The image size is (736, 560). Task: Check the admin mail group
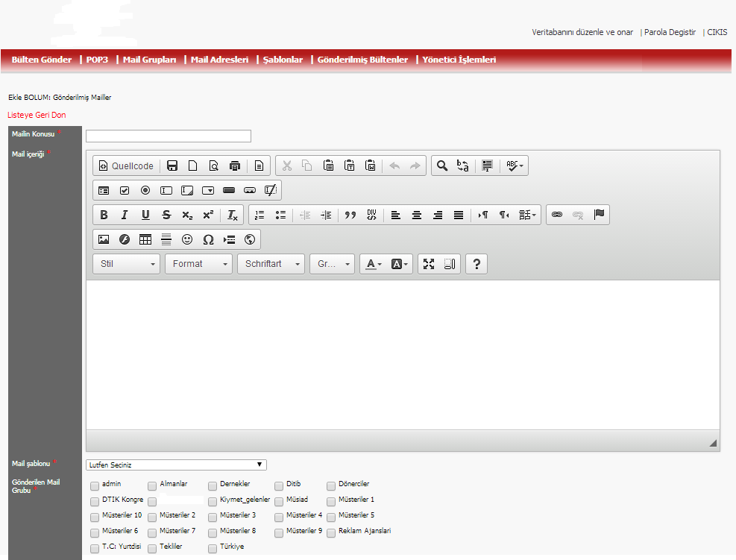(95, 486)
